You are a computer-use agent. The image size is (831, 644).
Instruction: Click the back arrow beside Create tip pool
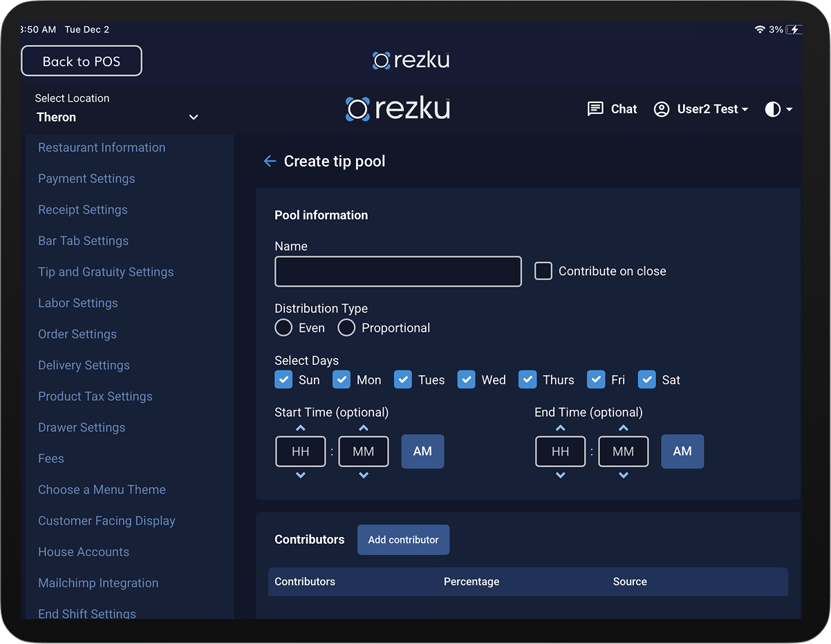[x=270, y=162]
